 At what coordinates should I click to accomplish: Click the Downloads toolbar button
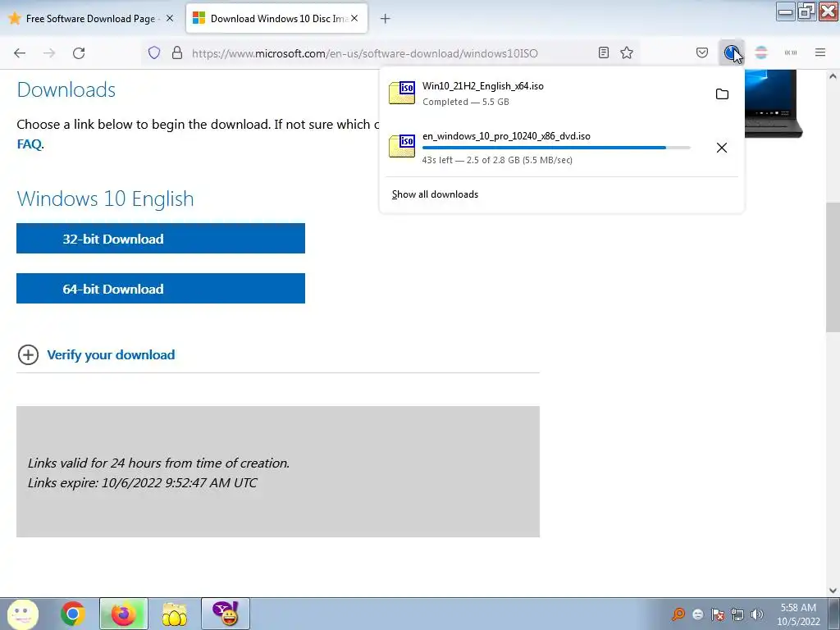[x=731, y=52]
